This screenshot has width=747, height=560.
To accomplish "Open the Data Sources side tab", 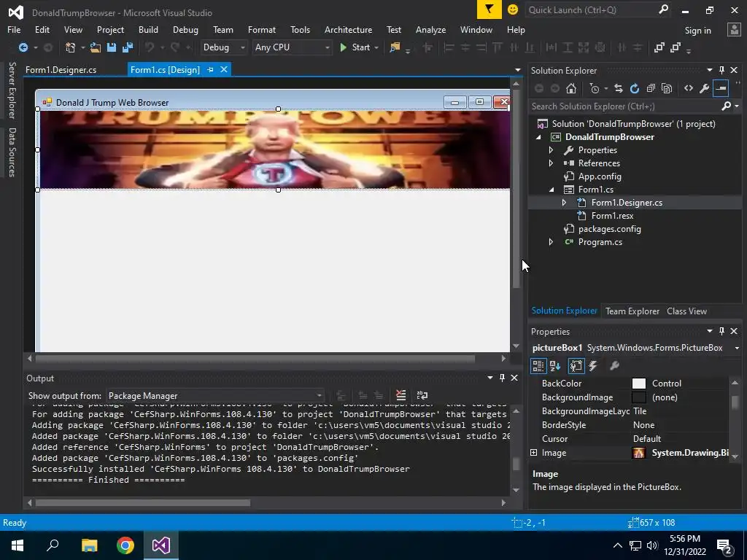I will tap(12, 152).
